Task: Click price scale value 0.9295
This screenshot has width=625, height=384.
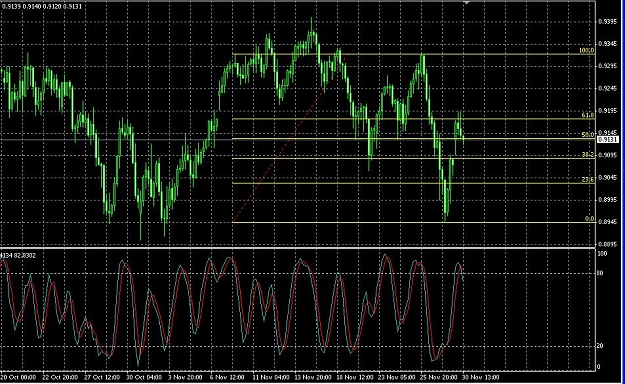Action: [x=608, y=66]
